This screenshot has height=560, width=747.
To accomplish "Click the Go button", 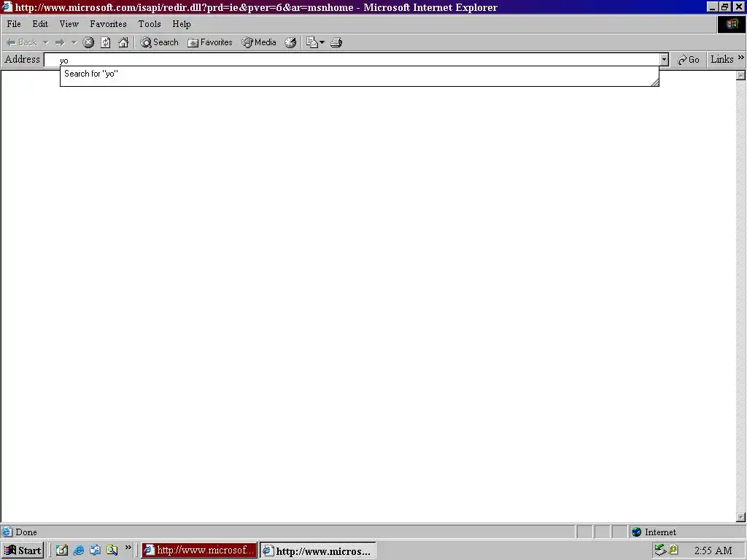I will [x=689, y=60].
